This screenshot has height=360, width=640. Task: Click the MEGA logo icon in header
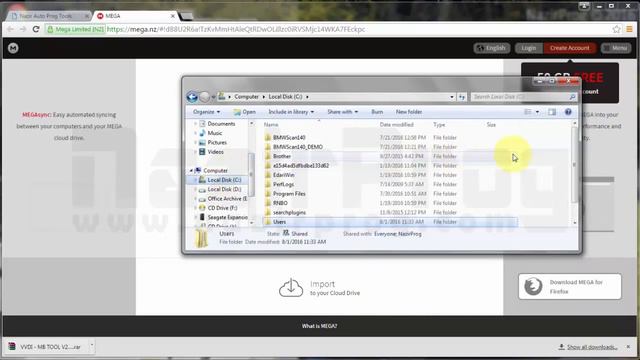[13, 48]
